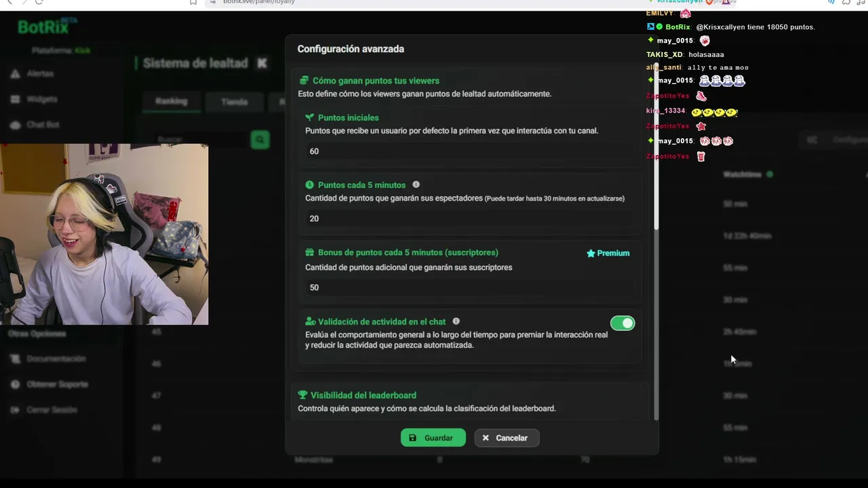The height and width of the screenshot is (488, 868).
Task: Click the Cerrar Sesión logout icon
Action: (15, 410)
